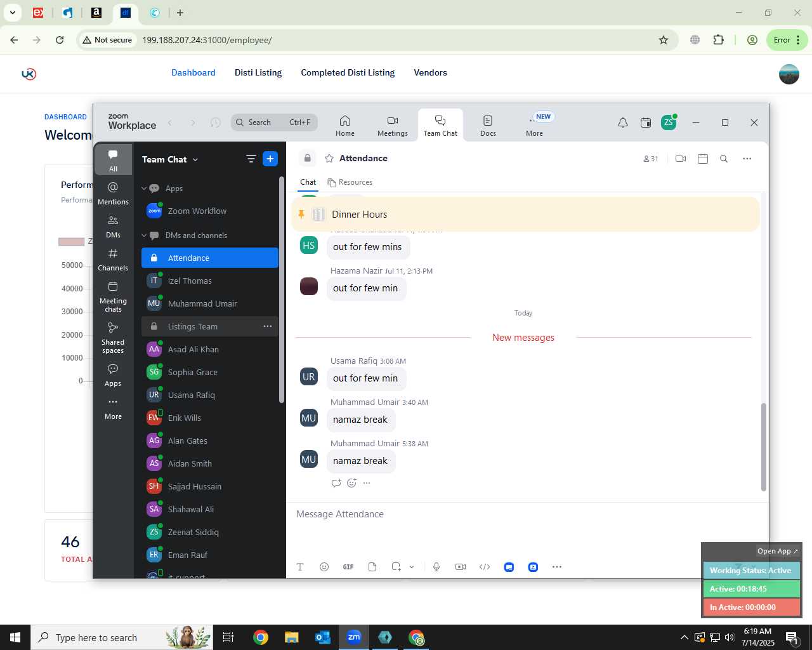Image resolution: width=812 pixels, height=650 pixels.
Task: Insert a code snippet
Action: (485, 567)
